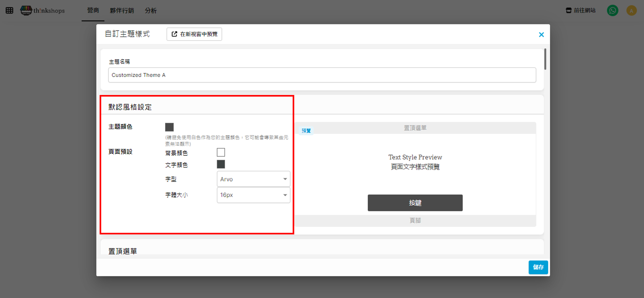Viewport: 644px width, 298px height.
Task: Click the 字型 dropdown arrow
Action: 285,179
